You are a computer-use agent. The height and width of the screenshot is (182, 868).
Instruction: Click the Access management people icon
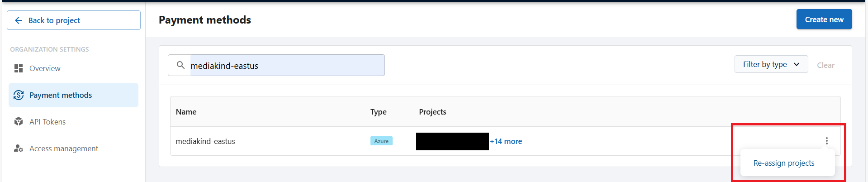[19, 148]
